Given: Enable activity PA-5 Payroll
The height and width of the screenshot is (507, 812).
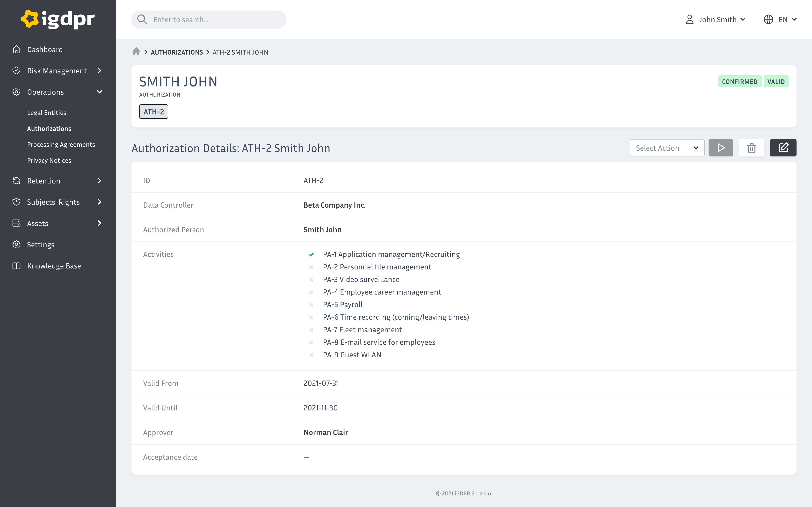Looking at the screenshot, I should point(311,304).
